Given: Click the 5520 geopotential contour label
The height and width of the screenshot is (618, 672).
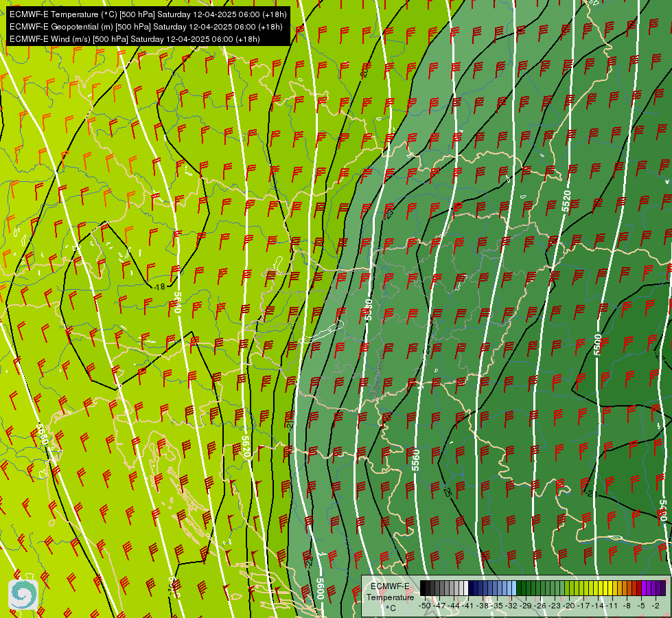Looking at the screenshot, I should 566,201.
